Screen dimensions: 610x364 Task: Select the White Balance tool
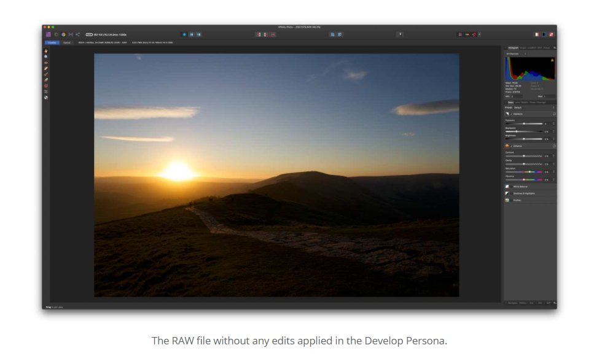tap(46, 98)
